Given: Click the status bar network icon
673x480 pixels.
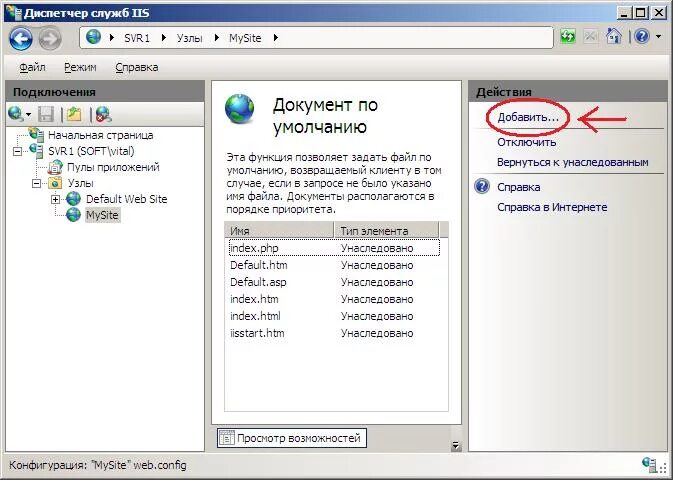Looking at the screenshot, I should [651, 465].
